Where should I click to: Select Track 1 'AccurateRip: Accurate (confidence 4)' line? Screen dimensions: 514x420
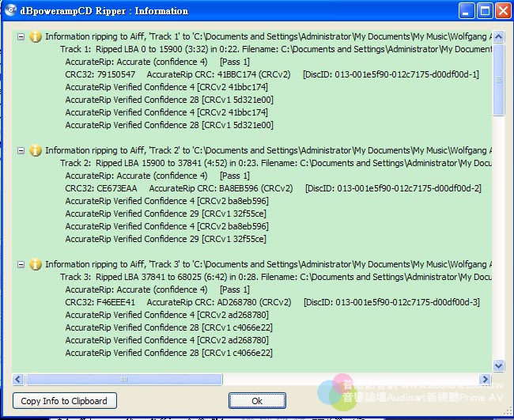tap(157, 62)
